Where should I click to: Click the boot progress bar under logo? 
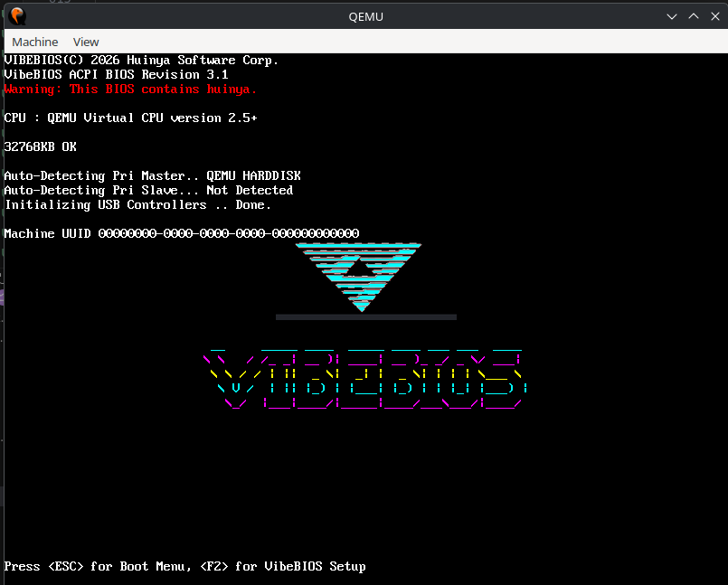366,317
